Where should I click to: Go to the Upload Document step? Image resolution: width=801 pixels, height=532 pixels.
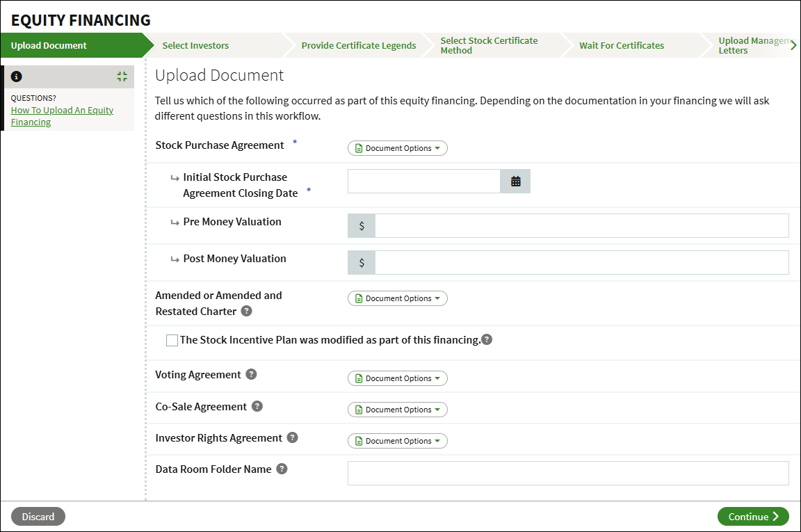coord(72,45)
